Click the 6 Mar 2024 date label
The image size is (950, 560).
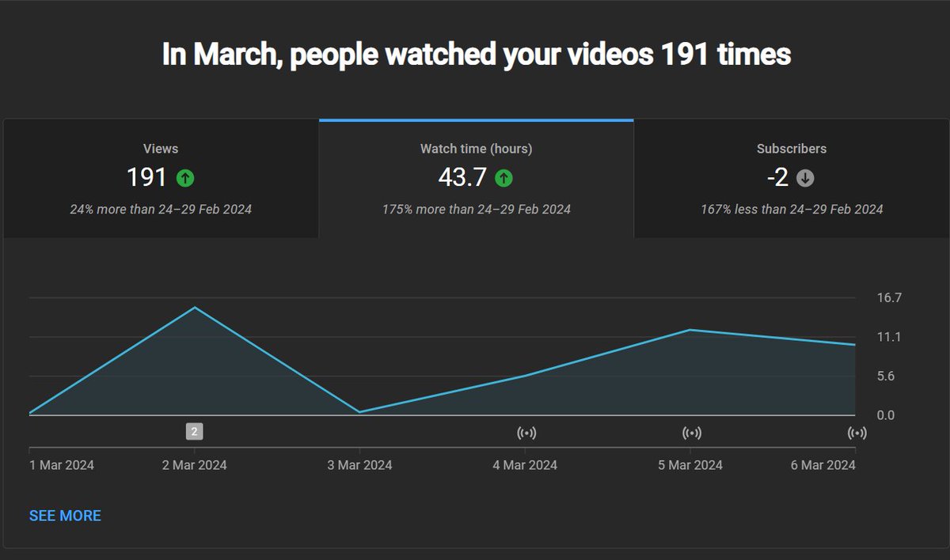pos(822,465)
